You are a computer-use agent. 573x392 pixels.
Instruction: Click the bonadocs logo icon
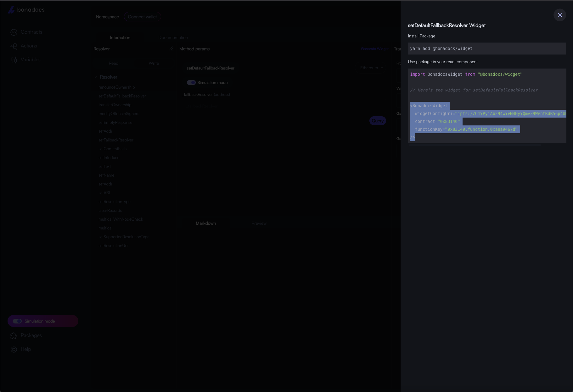11,10
